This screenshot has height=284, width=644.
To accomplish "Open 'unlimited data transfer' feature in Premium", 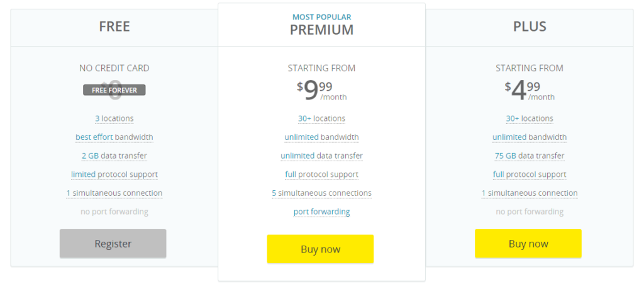I will (x=321, y=156).
